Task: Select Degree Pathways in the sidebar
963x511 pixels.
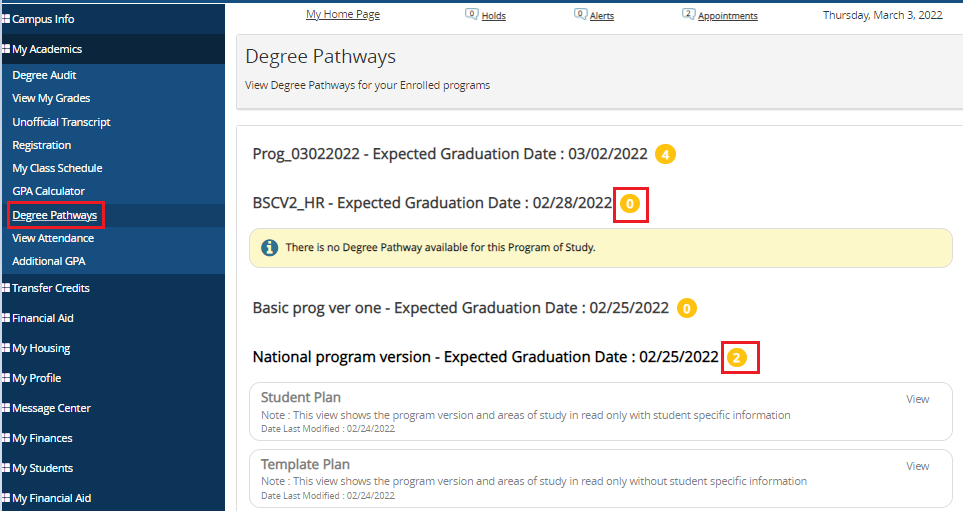Action: (54, 215)
